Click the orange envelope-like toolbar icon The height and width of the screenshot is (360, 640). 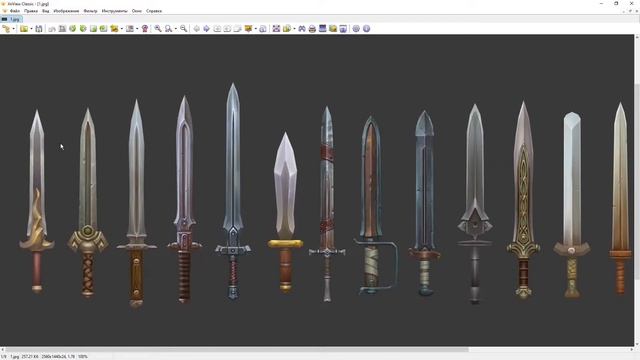pos(248,29)
